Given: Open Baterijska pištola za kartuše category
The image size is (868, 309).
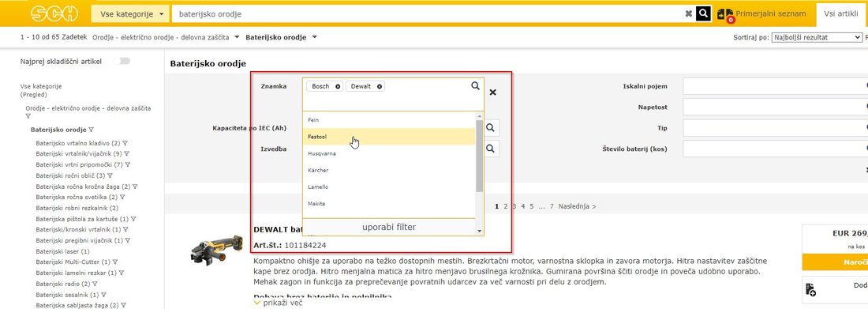Looking at the screenshot, I should point(82,219).
